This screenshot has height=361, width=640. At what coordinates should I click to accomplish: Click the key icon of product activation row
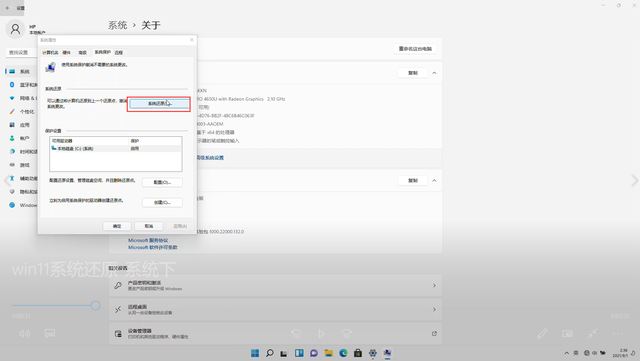(x=118, y=285)
